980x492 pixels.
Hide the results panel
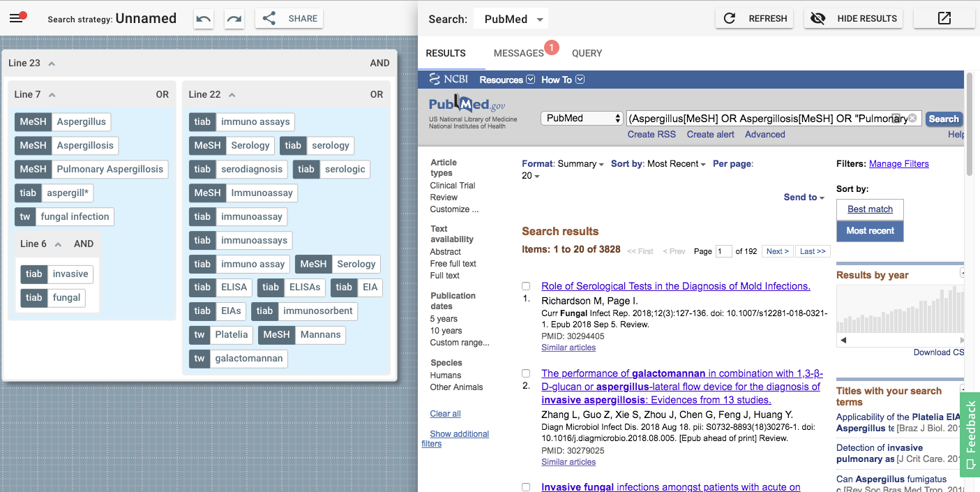click(x=853, y=19)
